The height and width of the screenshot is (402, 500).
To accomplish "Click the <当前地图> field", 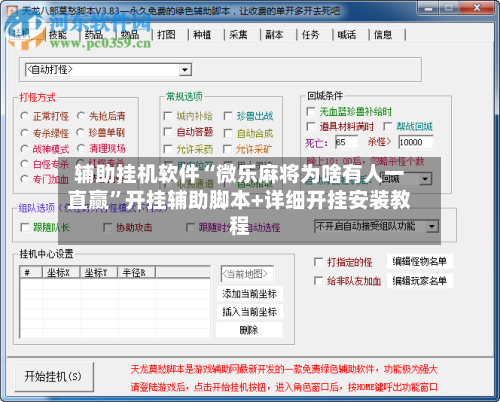I will tap(247, 274).
